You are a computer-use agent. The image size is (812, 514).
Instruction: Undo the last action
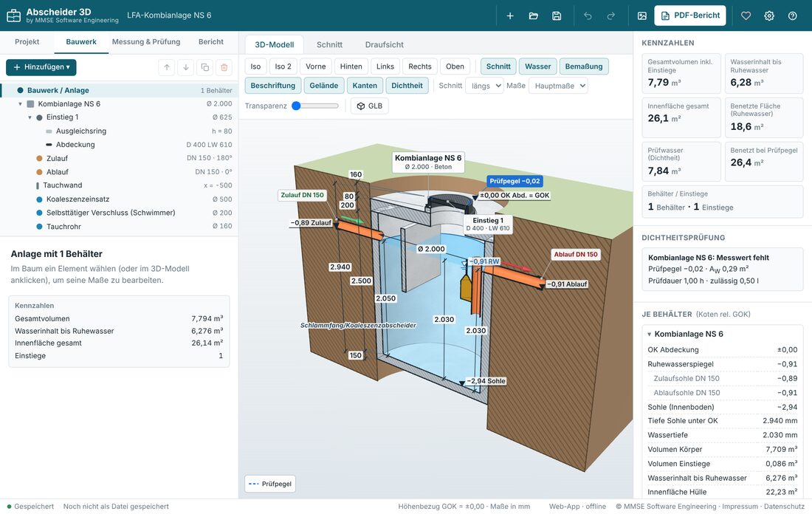[x=588, y=16]
